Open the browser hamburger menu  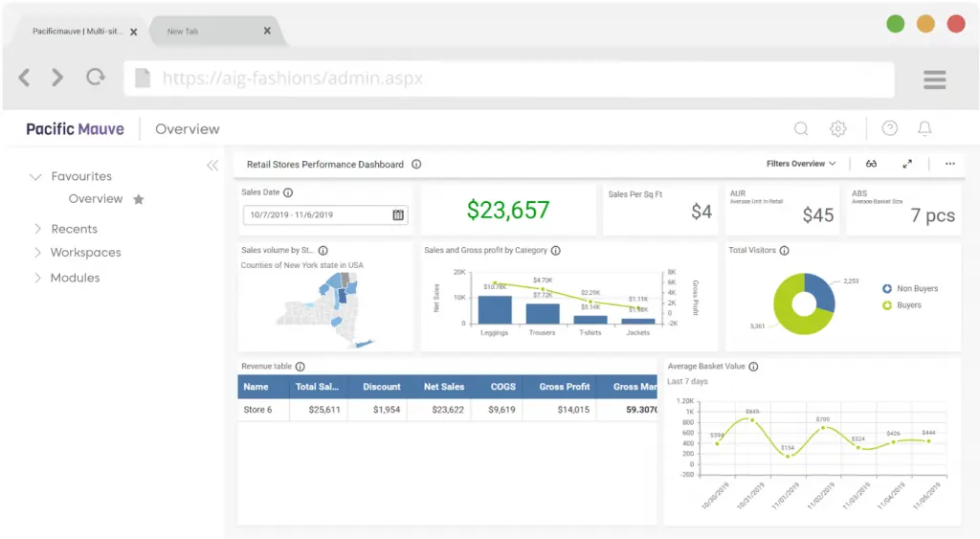934,79
